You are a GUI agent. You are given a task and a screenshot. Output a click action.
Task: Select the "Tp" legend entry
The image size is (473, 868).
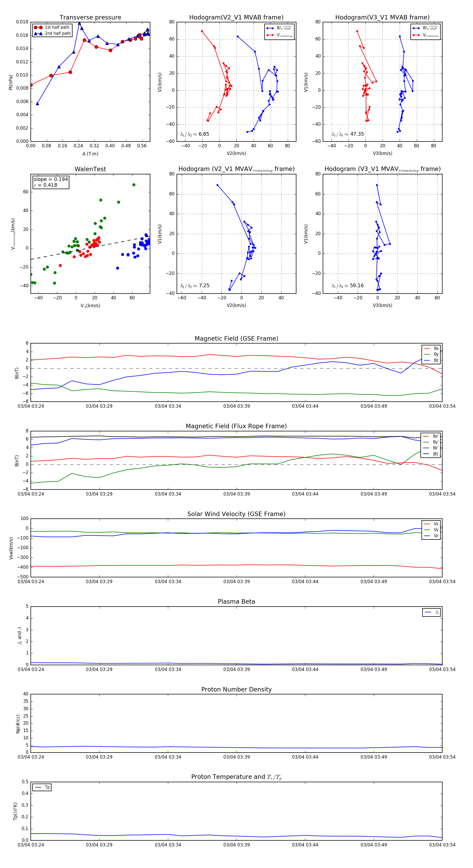tap(42, 788)
